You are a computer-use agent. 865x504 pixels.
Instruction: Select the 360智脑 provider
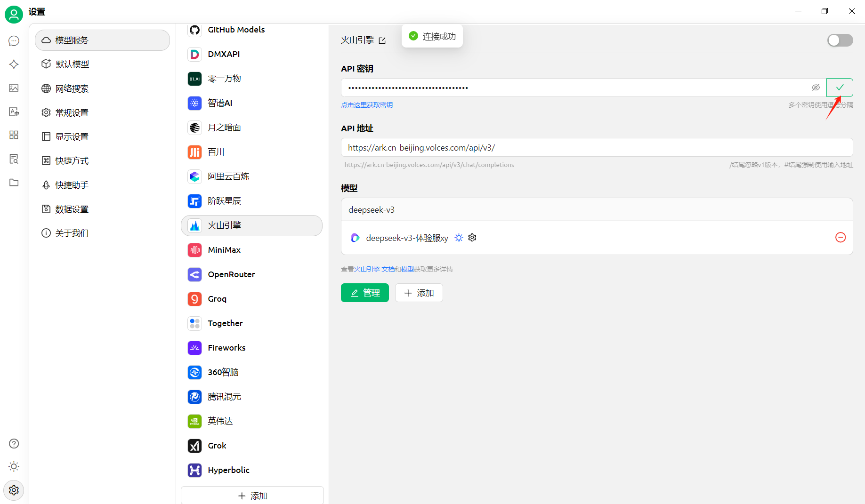(252, 372)
